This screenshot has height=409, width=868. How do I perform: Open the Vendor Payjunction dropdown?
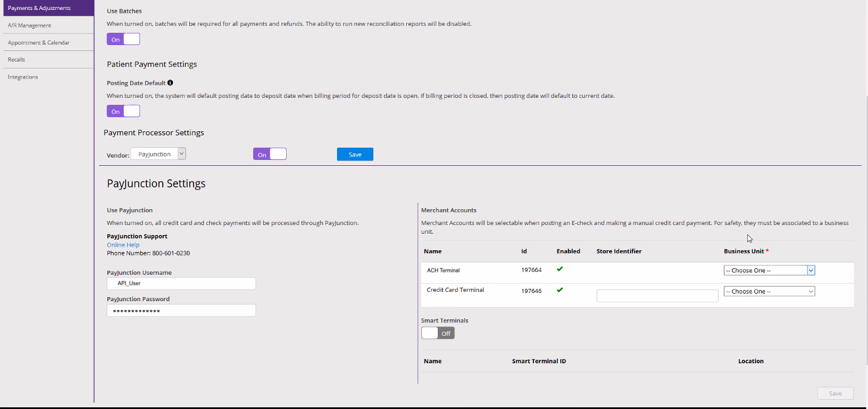click(x=158, y=154)
